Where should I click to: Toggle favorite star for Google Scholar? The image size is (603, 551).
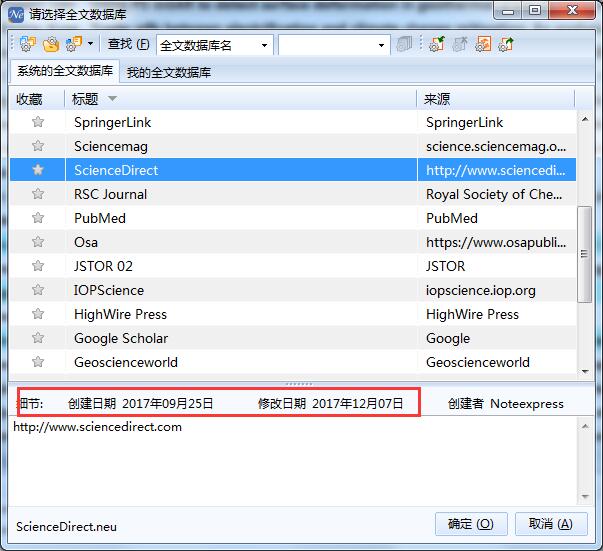pos(38,338)
